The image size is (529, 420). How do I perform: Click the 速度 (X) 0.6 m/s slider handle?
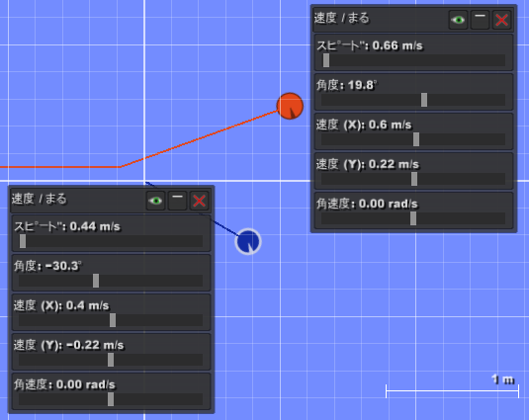click(x=416, y=139)
